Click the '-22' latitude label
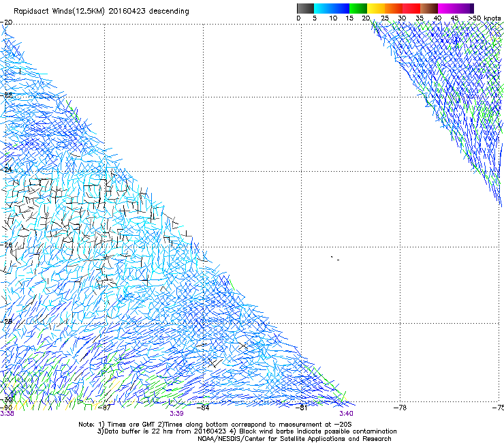 6,95
